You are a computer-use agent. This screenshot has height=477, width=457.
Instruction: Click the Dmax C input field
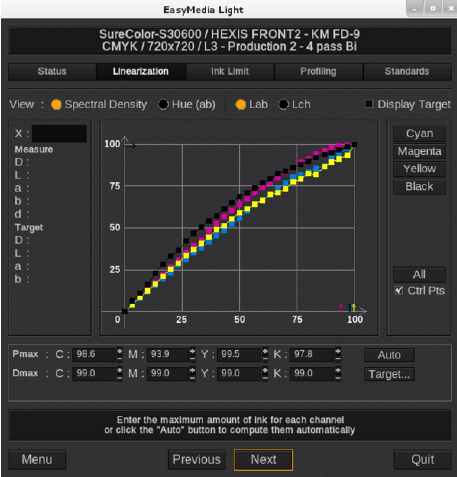pos(94,374)
